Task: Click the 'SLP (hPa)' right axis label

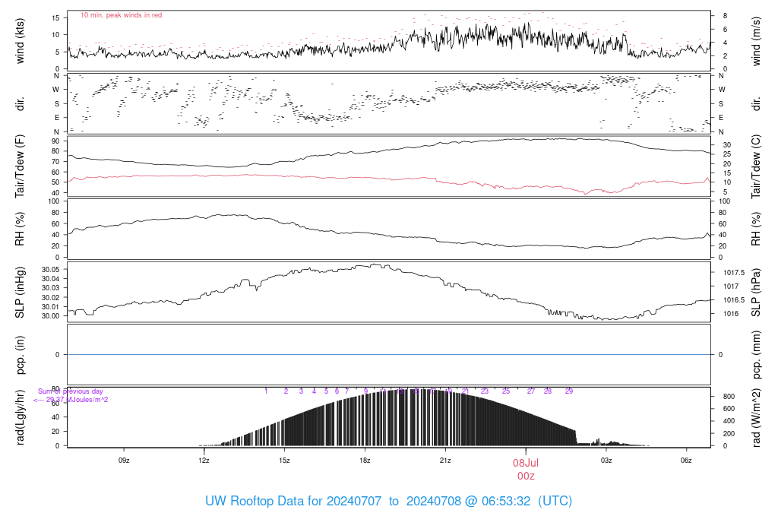Action: point(756,293)
